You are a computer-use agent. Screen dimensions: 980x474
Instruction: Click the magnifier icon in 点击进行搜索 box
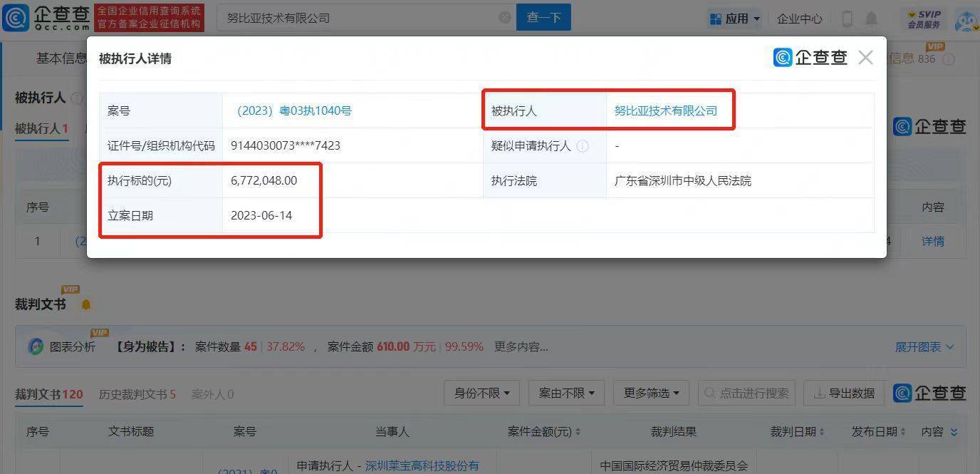tap(711, 393)
